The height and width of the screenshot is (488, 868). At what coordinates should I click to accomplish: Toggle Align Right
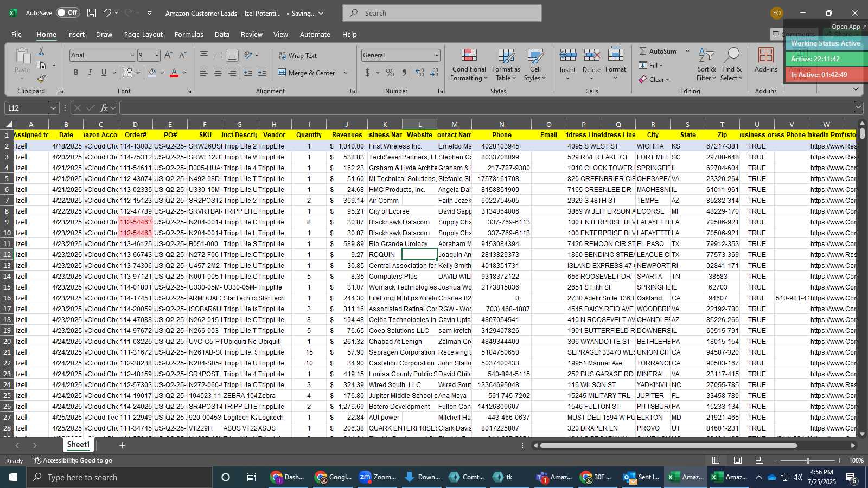pos(232,73)
